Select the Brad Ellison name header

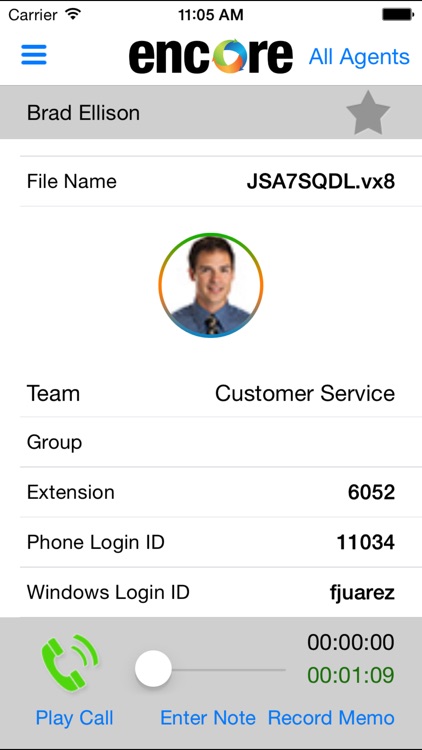click(x=83, y=113)
